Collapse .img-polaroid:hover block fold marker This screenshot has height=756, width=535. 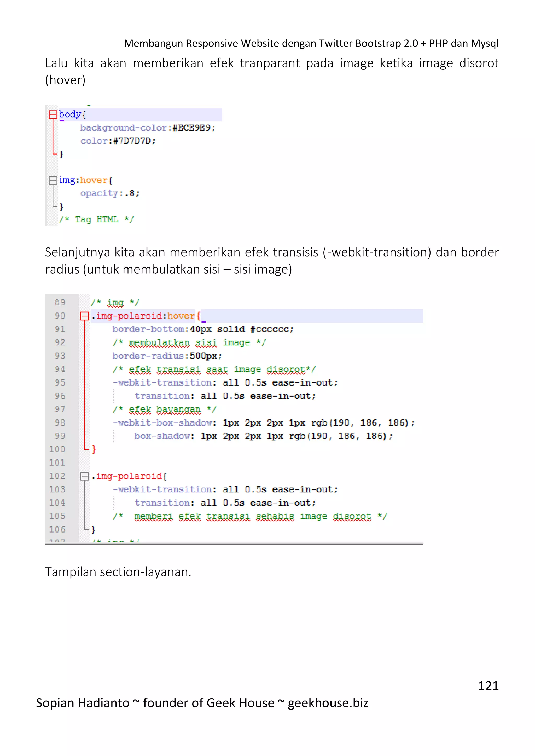point(85,316)
